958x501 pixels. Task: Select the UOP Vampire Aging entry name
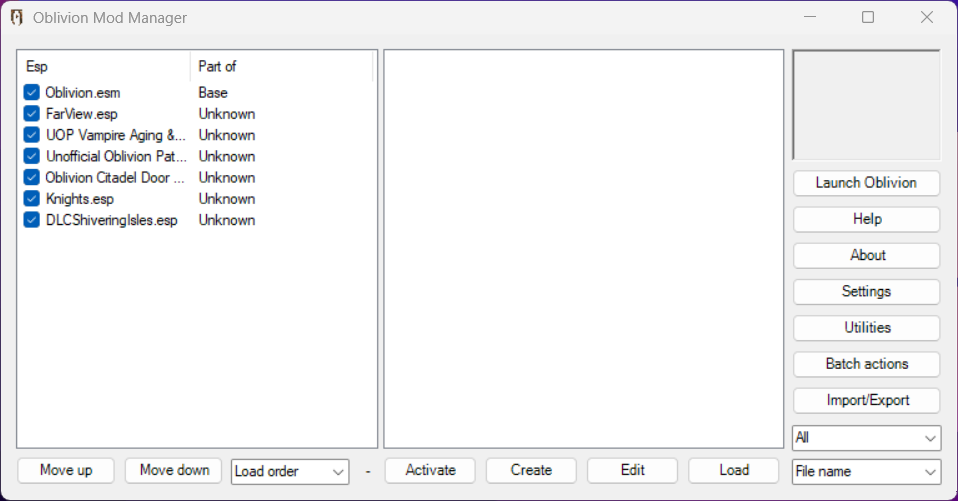pyautogui.click(x=115, y=135)
